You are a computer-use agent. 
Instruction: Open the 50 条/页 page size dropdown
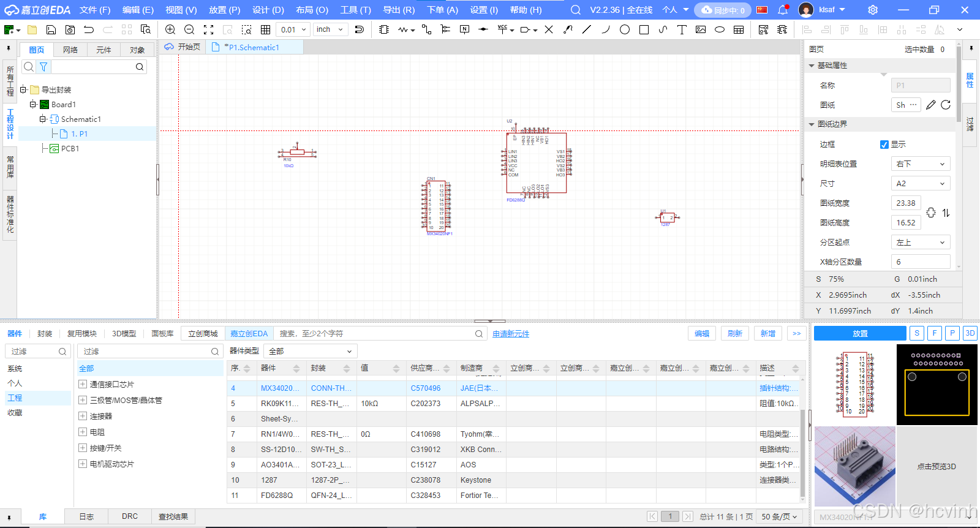click(x=779, y=516)
